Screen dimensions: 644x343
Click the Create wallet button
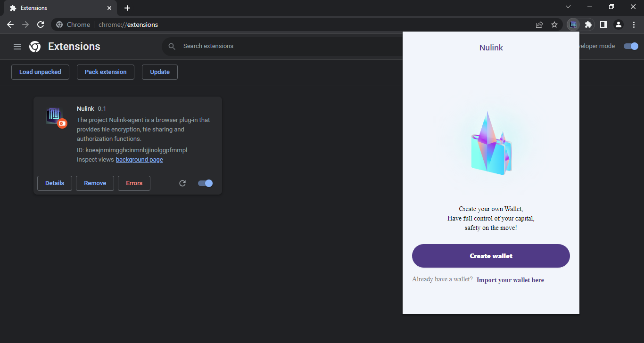491,256
